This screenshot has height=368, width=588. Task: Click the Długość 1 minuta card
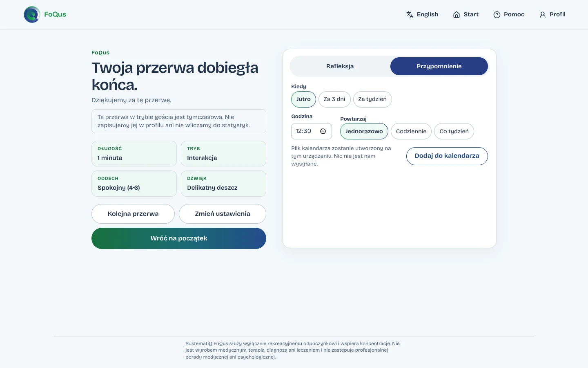pos(134,154)
